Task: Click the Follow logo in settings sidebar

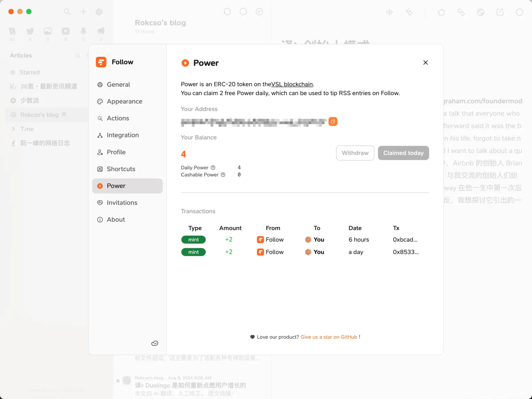Action: (x=101, y=62)
